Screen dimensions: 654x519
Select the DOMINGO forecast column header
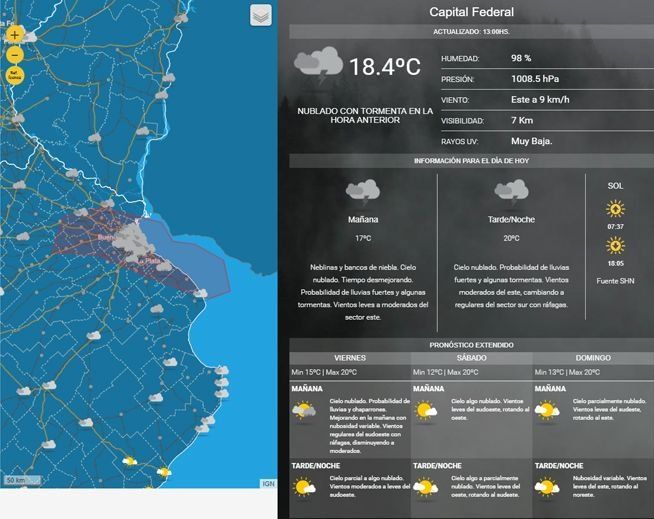[593, 357]
